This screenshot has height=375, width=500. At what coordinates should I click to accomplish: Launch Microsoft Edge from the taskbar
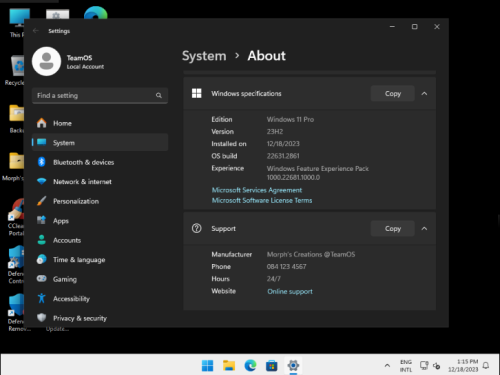click(x=250, y=366)
